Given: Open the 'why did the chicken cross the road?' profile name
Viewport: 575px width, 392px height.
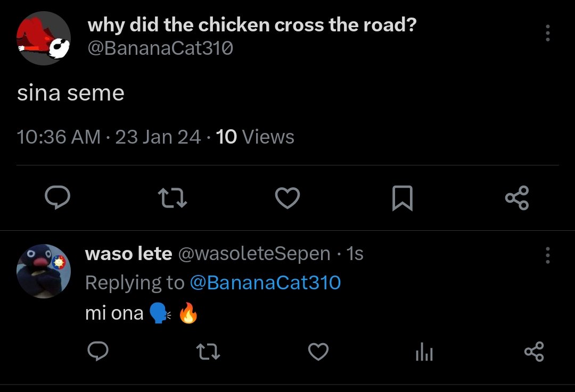Looking at the screenshot, I should [252, 25].
